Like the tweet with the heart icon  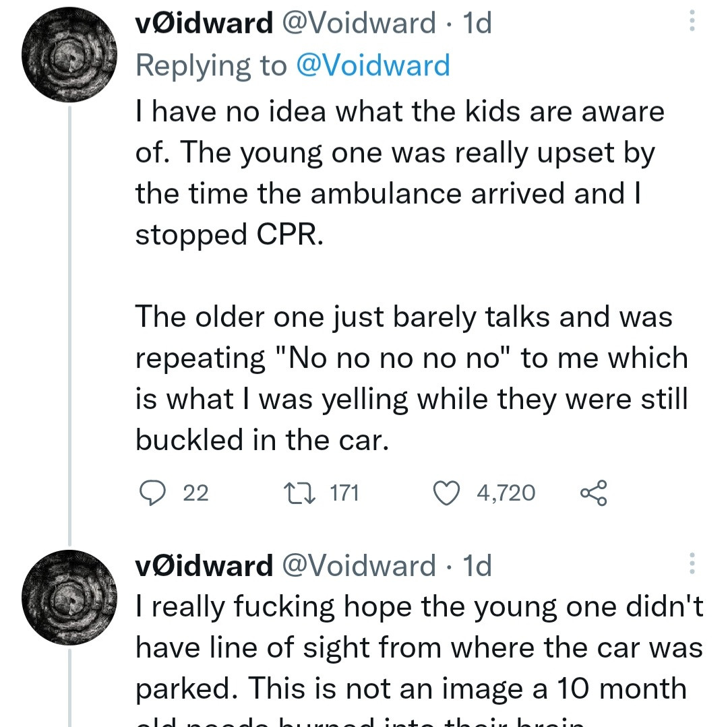pos(446,493)
